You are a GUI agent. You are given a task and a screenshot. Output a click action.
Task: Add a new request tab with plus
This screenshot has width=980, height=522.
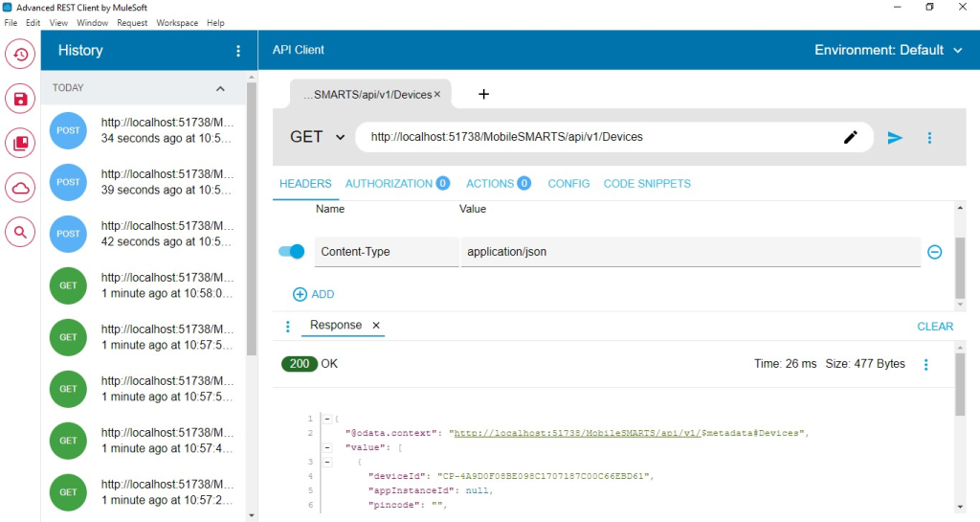click(x=483, y=94)
